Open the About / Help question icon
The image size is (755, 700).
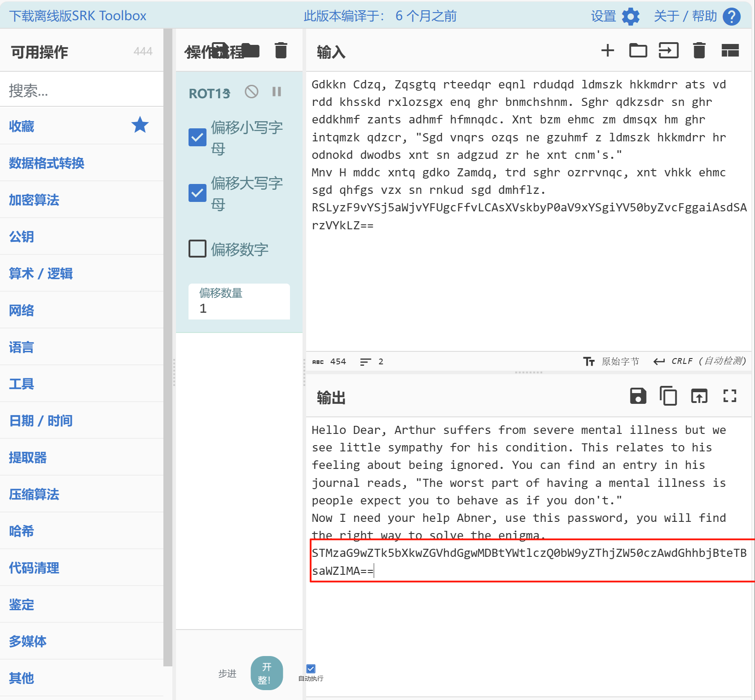pyautogui.click(x=731, y=17)
